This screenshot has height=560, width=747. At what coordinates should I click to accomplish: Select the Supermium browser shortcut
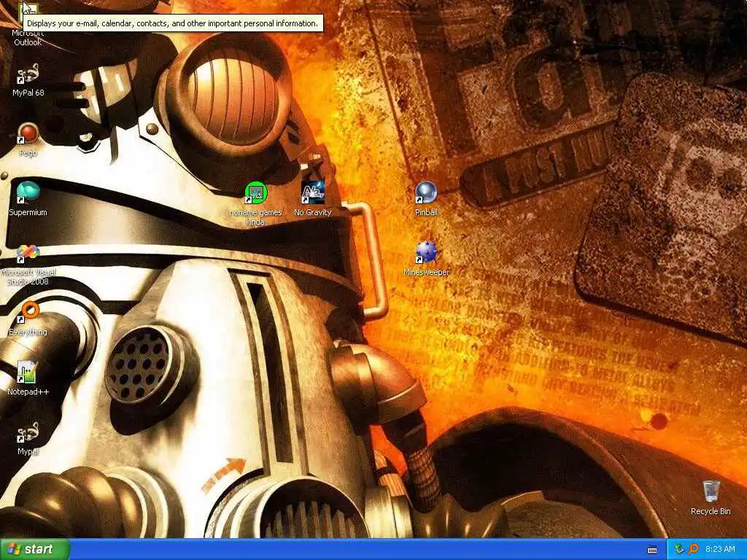click(x=28, y=200)
